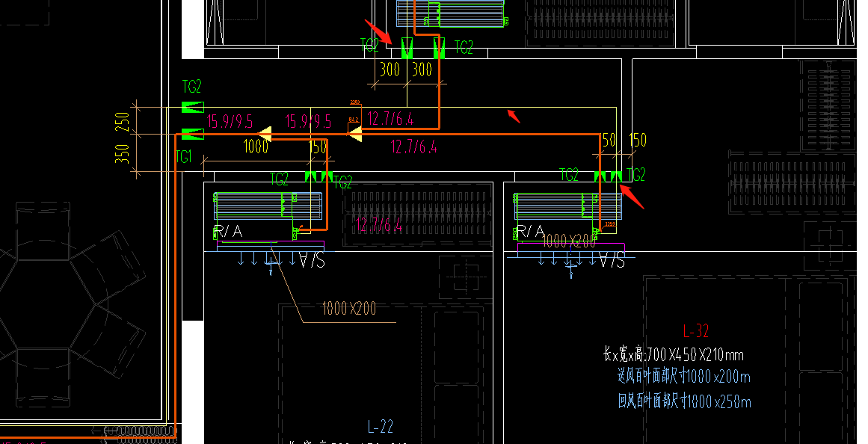Select the 150 dimension next to the 1000 dimension
This screenshot has width=868, height=444.
click(318, 147)
